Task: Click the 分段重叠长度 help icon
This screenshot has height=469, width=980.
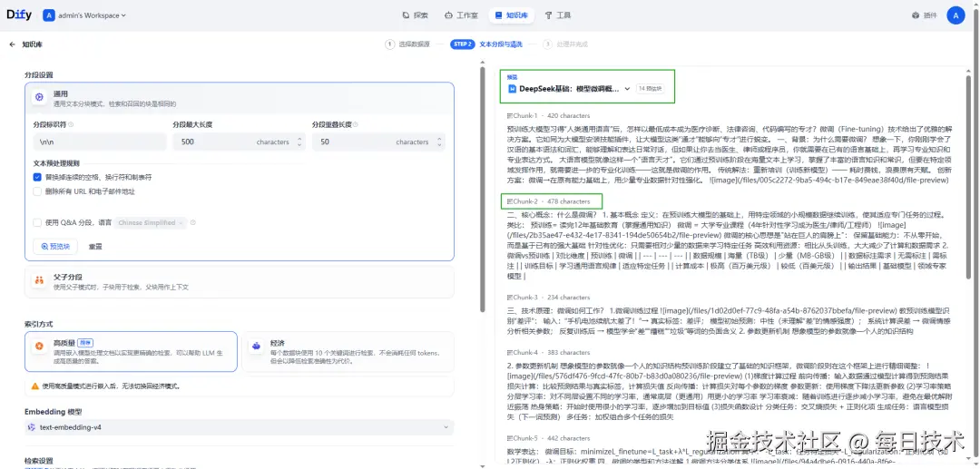Action: [x=357, y=124]
